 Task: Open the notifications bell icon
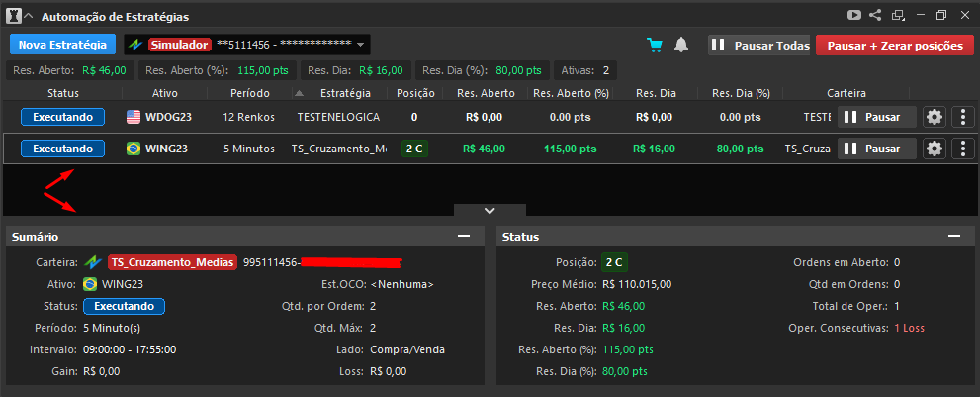click(681, 46)
